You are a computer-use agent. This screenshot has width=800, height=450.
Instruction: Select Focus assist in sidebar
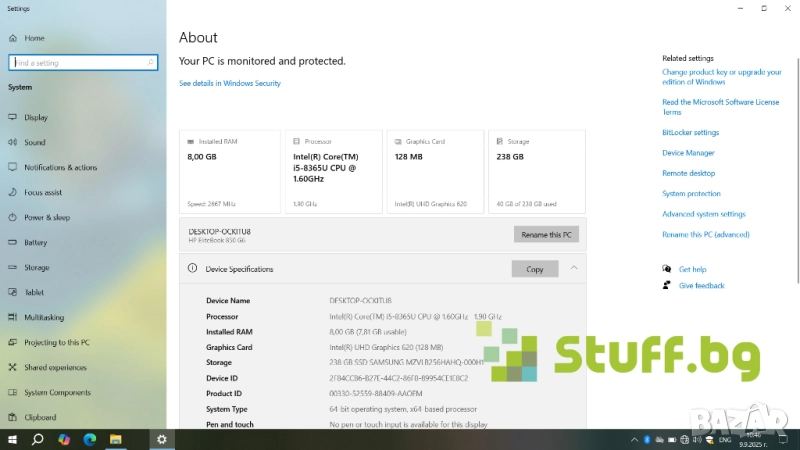(43, 192)
